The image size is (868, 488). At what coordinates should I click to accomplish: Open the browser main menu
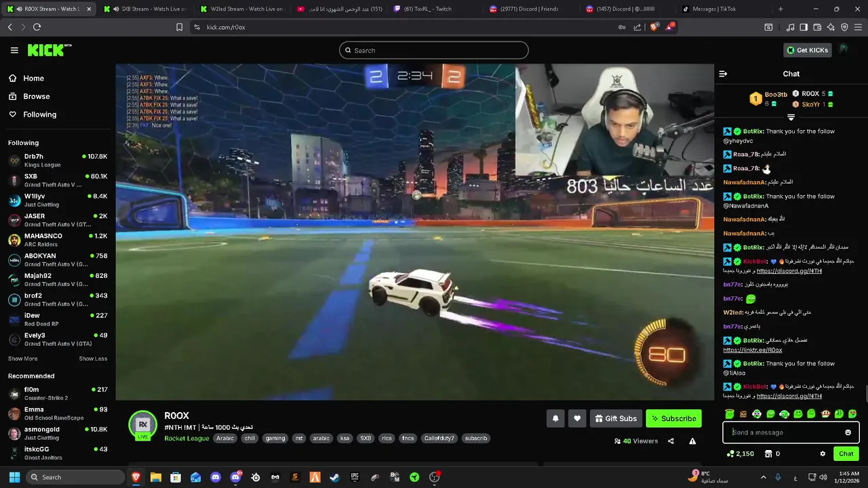click(858, 27)
